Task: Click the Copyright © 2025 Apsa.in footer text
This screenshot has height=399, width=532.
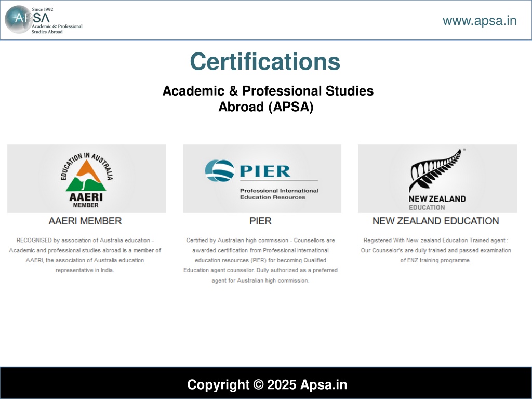Action: pos(267,385)
